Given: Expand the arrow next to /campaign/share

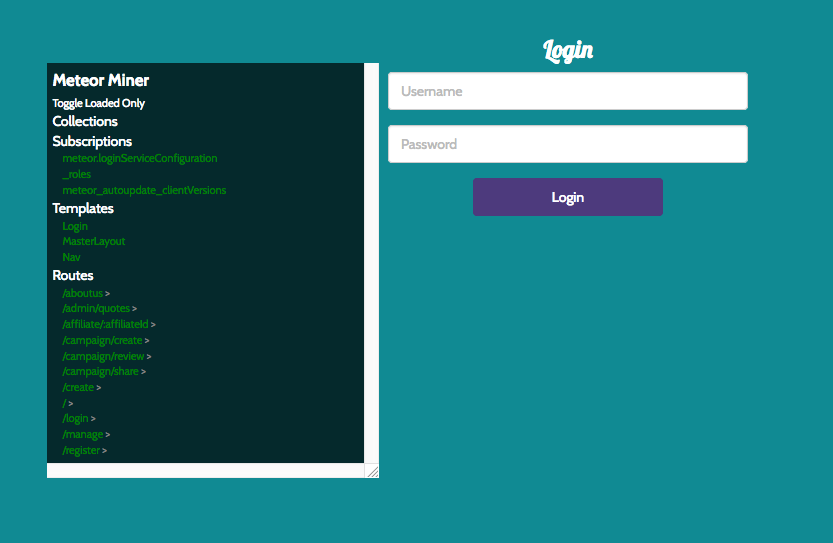Looking at the screenshot, I should (x=143, y=372).
